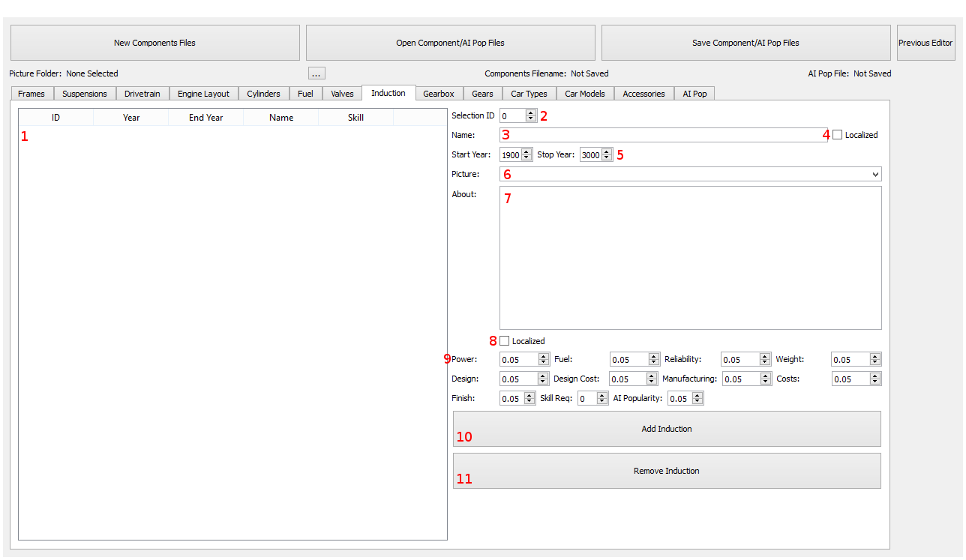This screenshot has width=966, height=560.
Task: Increase the Selection ID spinner value
Action: 531,113
